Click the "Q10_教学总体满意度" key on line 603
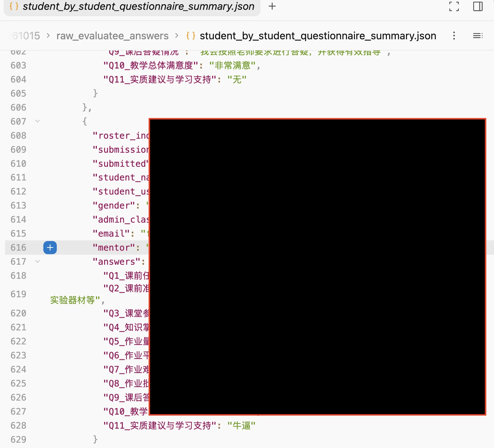Screen dimensions: 494x448 [151, 65]
